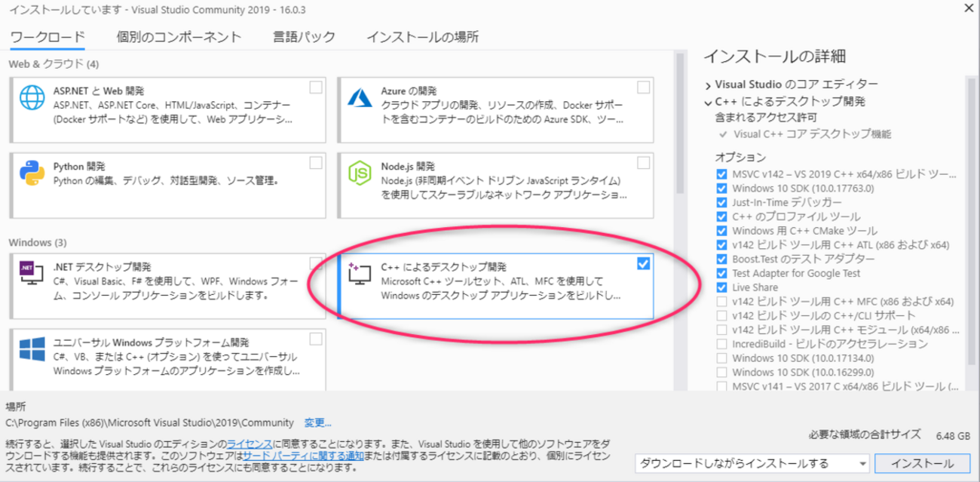Click Visual C++ コア デスクトップ機能 item

(813, 134)
